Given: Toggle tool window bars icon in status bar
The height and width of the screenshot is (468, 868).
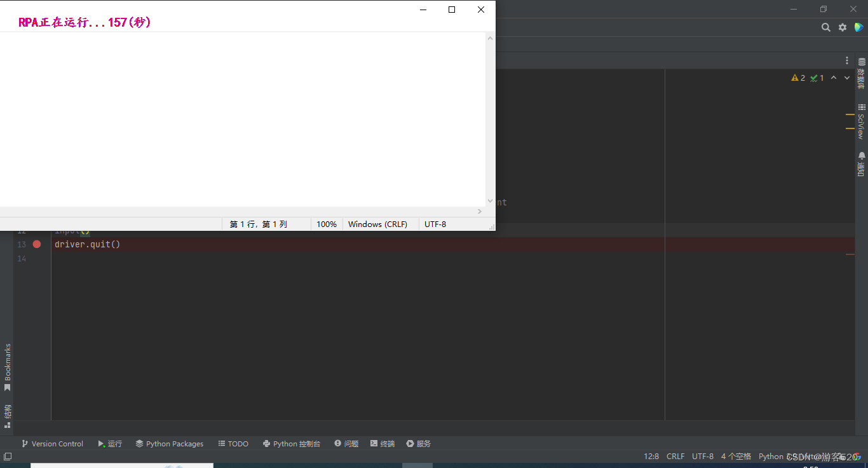Looking at the screenshot, I should pyautogui.click(x=8, y=457).
